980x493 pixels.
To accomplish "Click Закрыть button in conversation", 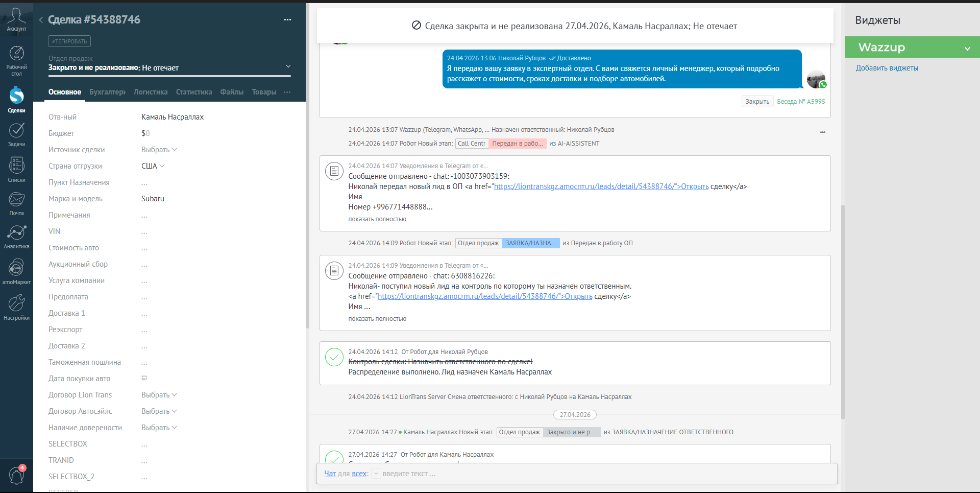I will (757, 102).
